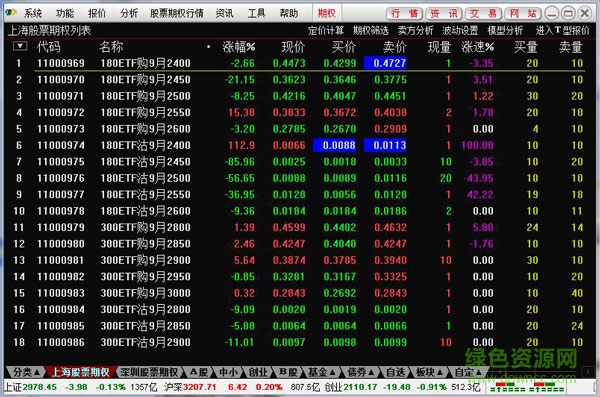Expand the 债券 tab menu
Image resolution: width=600 pixels, height=397 pixels.
pos(360,372)
